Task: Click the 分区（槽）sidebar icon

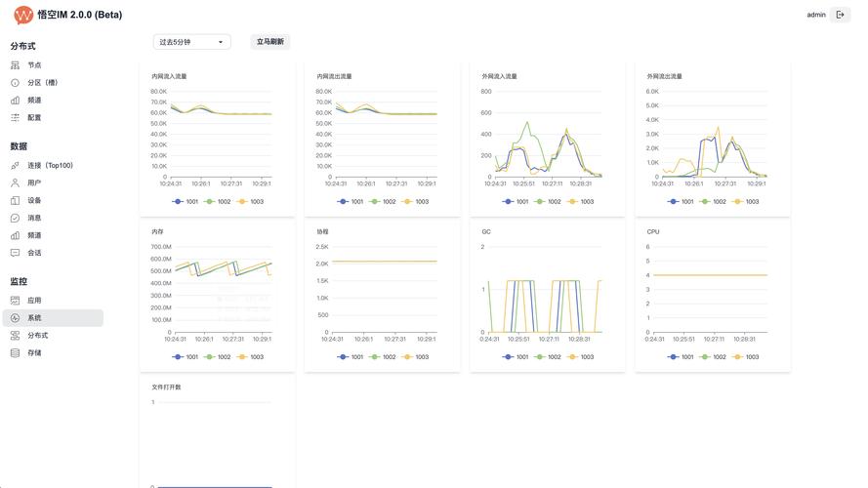Action: click(15, 83)
